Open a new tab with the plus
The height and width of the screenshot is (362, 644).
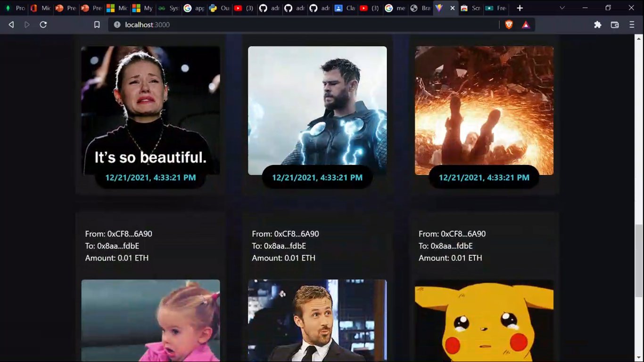[520, 8]
